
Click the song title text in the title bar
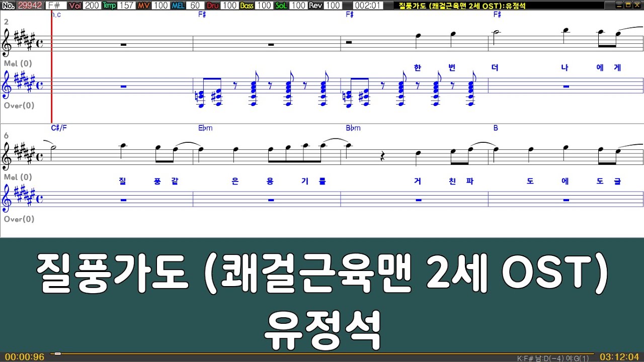pyautogui.click(x=463, y=6)
